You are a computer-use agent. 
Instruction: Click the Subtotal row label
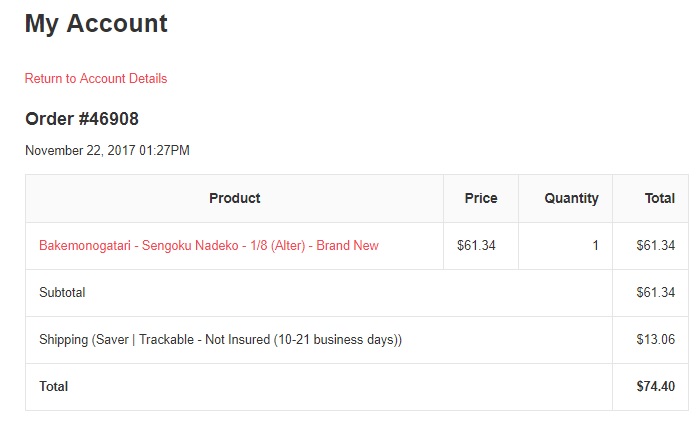tap(62, 293)
